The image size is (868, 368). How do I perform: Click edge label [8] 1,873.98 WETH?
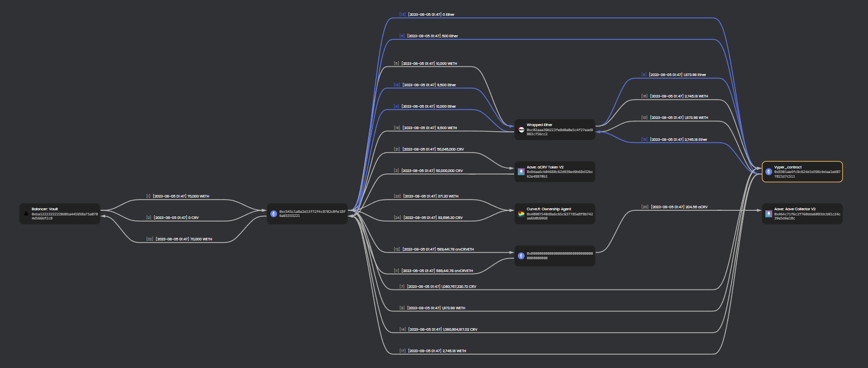click(x=432, y=308)
